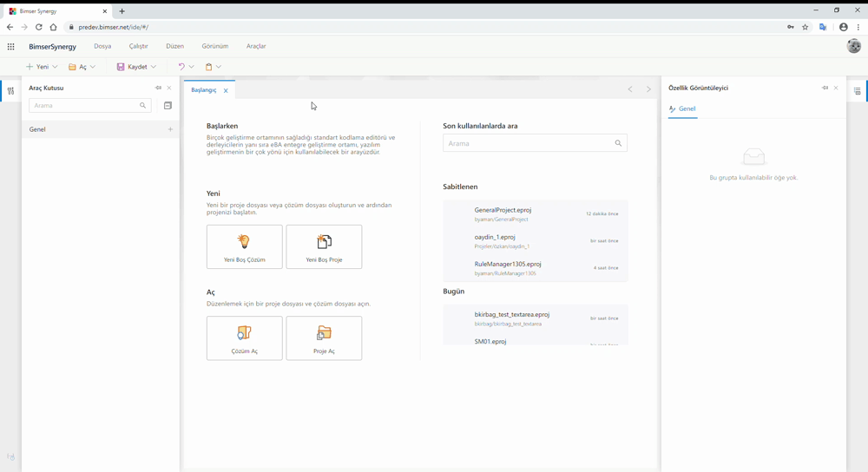Click the properties list icon on right edge

[857, 91]
